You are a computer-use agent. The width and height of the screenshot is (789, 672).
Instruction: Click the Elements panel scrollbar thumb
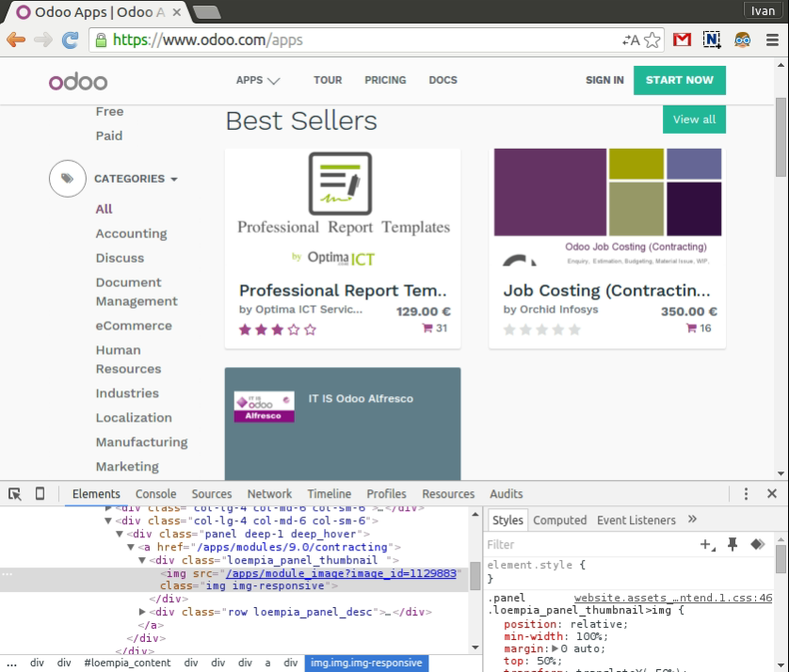(475, 576)
